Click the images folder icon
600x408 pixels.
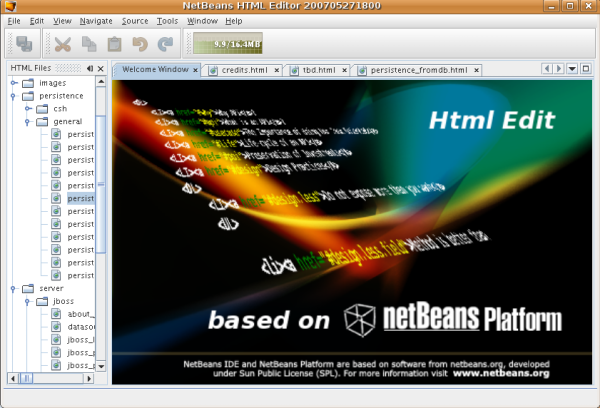tap(28, 83)
